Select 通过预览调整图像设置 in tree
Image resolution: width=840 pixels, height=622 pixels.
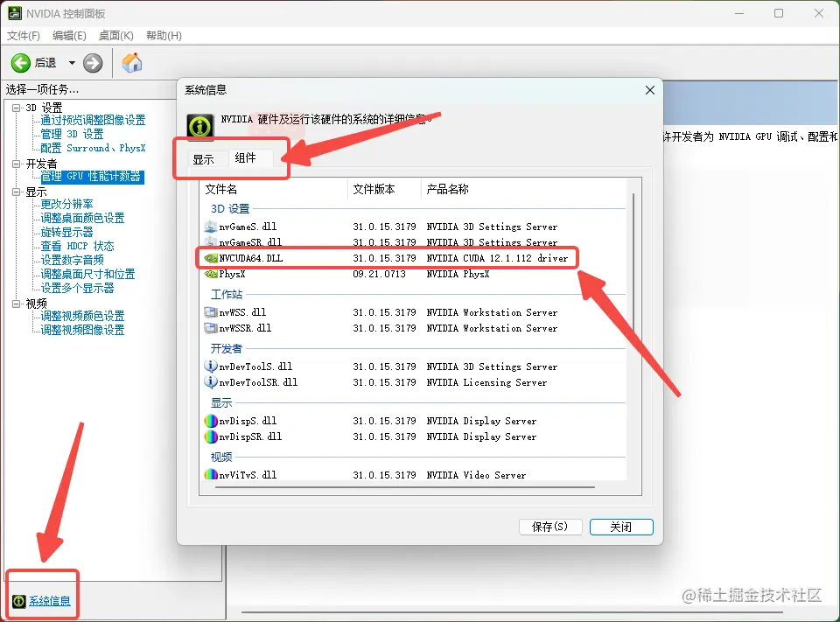[x=94, y=120]
